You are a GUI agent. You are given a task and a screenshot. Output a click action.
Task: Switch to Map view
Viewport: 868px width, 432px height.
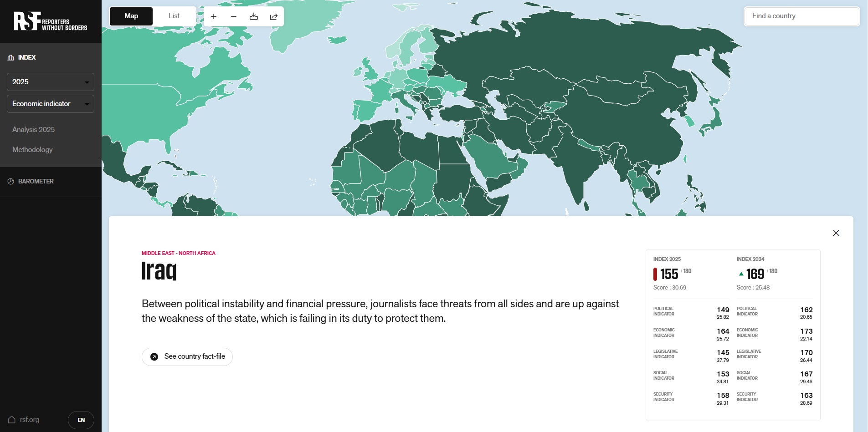pyautogui.click(x=131, y=16)
